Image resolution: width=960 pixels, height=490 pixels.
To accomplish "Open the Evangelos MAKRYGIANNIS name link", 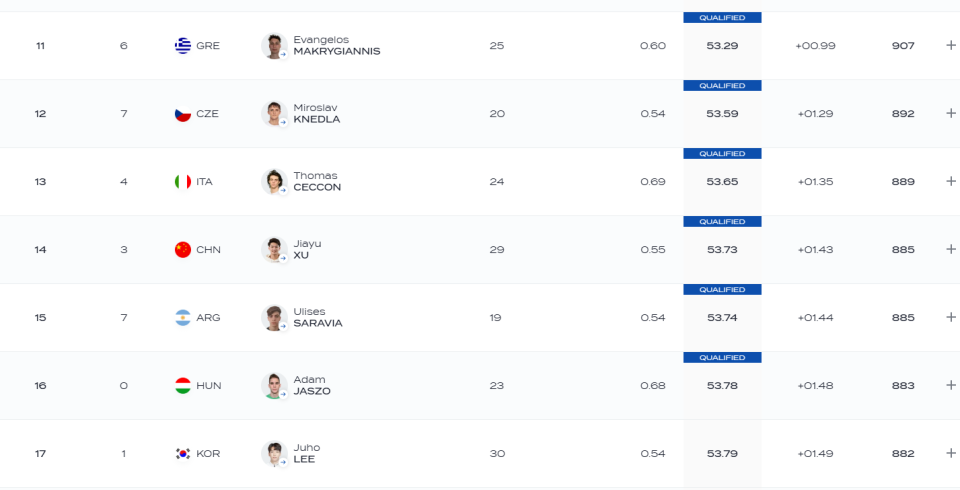I will point(337,46).
